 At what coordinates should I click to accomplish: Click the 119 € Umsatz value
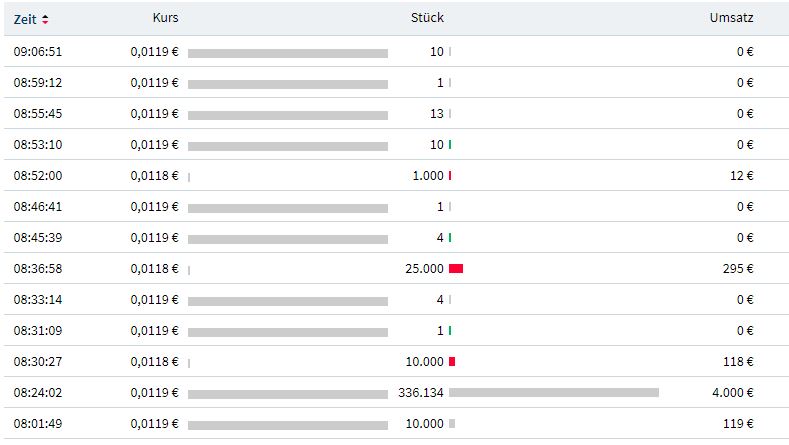coord(738,424)
